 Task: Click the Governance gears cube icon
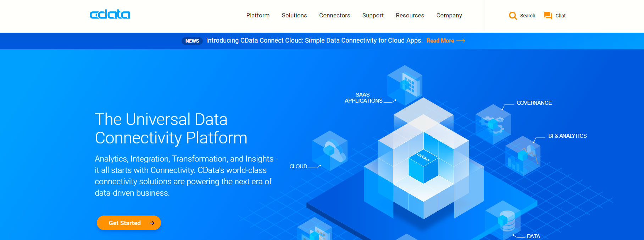click(493, 124)
